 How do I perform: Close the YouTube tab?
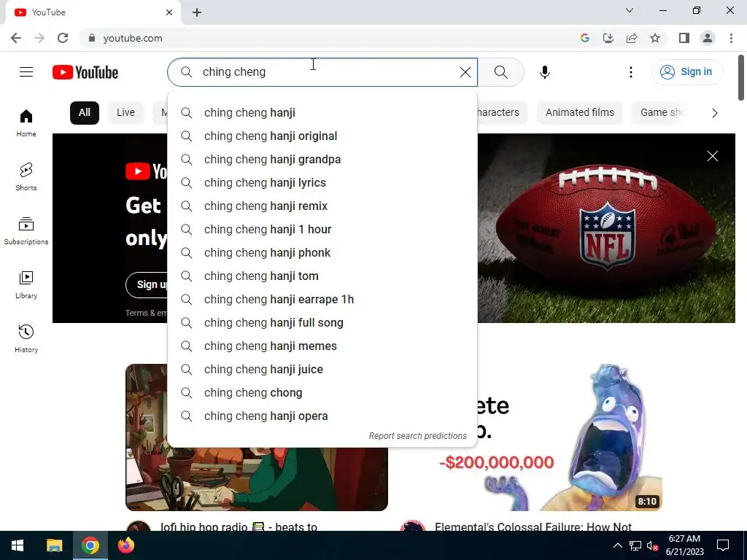(169, 12)
